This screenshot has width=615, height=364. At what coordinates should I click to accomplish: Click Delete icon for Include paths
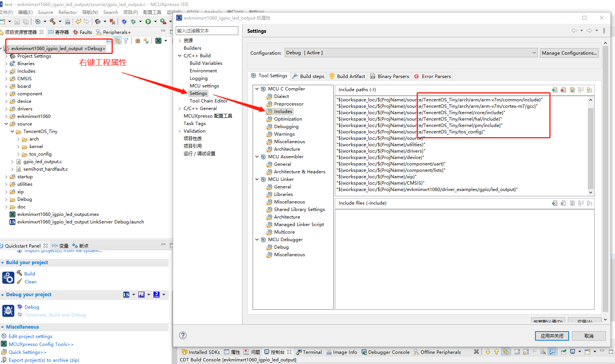point(563,90)
